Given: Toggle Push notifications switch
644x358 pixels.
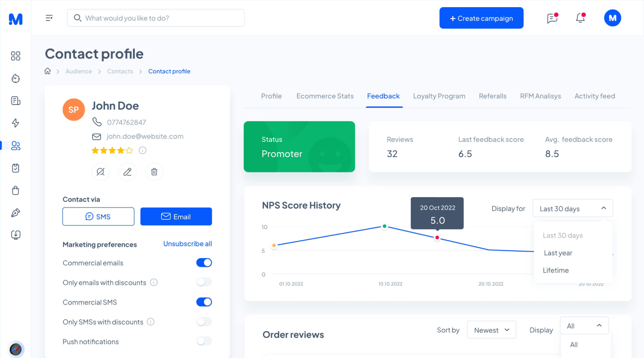Looking at the screenshot, I should pos(204,341).
